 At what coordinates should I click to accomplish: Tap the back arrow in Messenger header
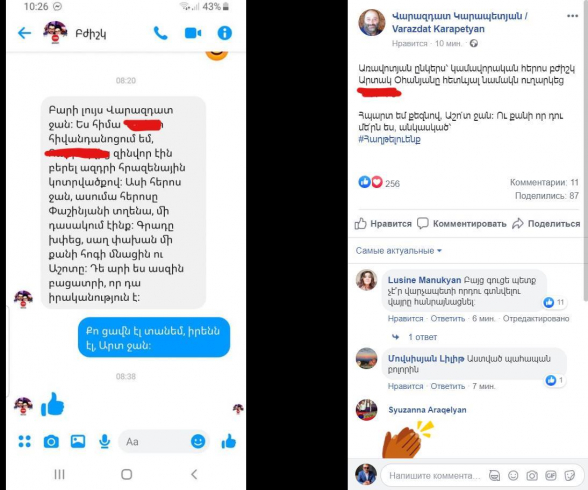click(x=24, y=33)
